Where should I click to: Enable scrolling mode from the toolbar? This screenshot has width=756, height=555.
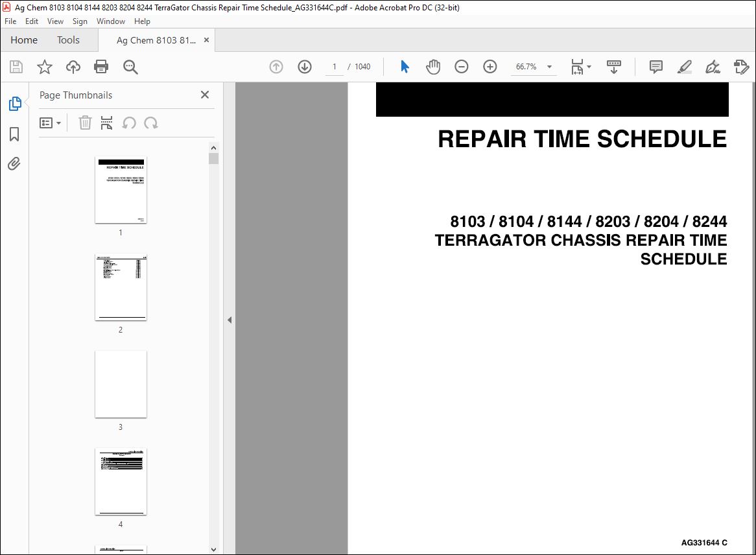tap(614, 67)
